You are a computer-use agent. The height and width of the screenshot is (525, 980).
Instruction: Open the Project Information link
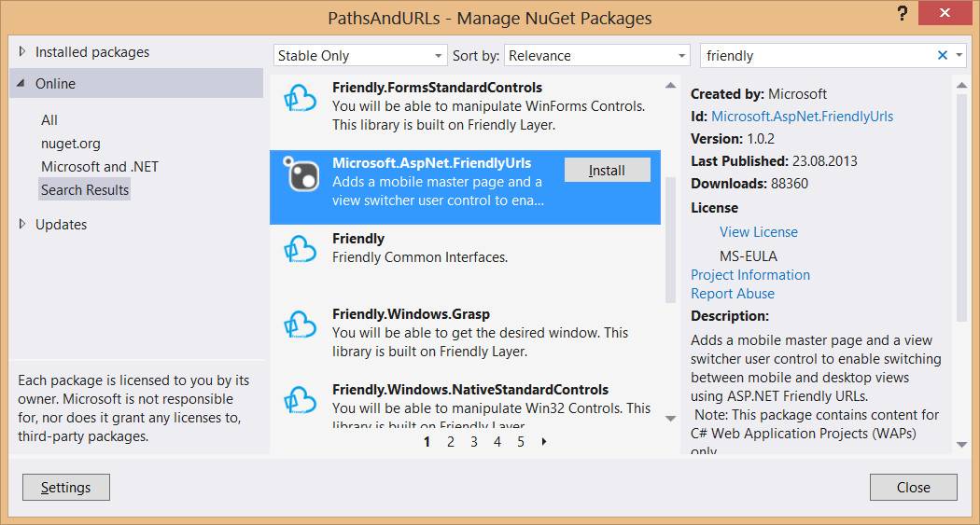click(750, 275)
